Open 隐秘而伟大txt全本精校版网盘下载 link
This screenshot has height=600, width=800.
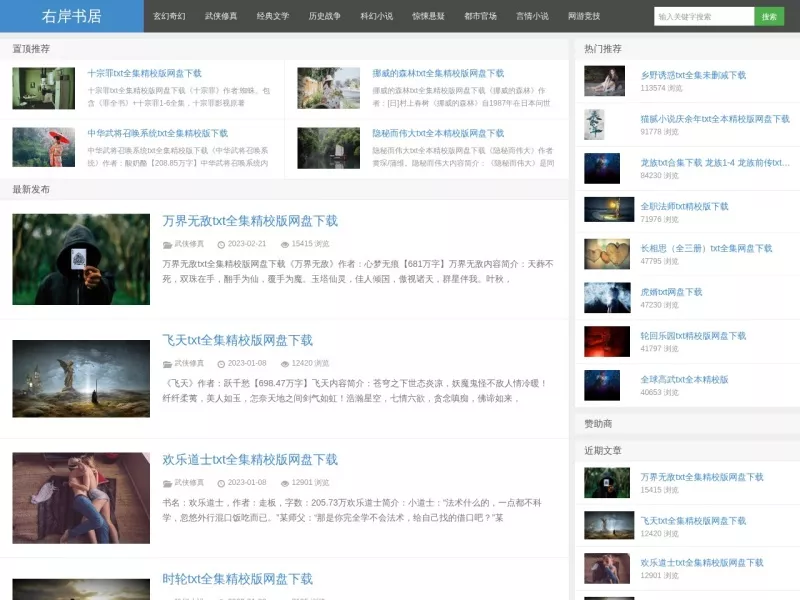coord(438,134)
